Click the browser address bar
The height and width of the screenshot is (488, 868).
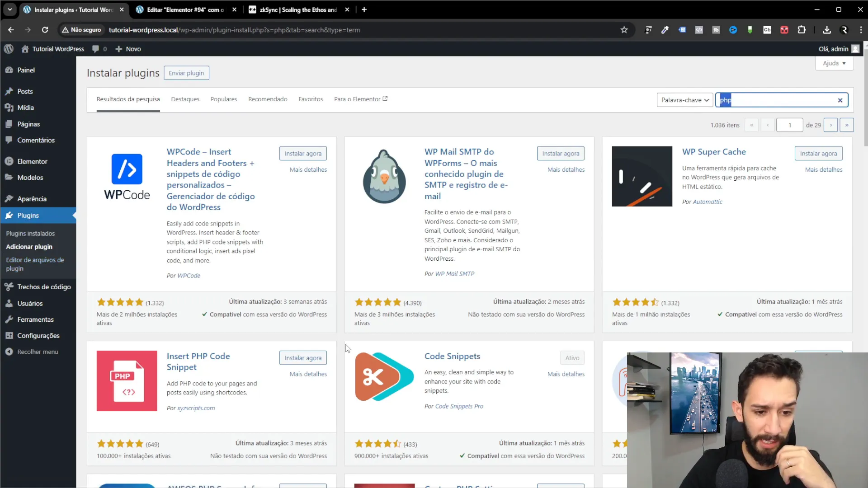(339, 30)
